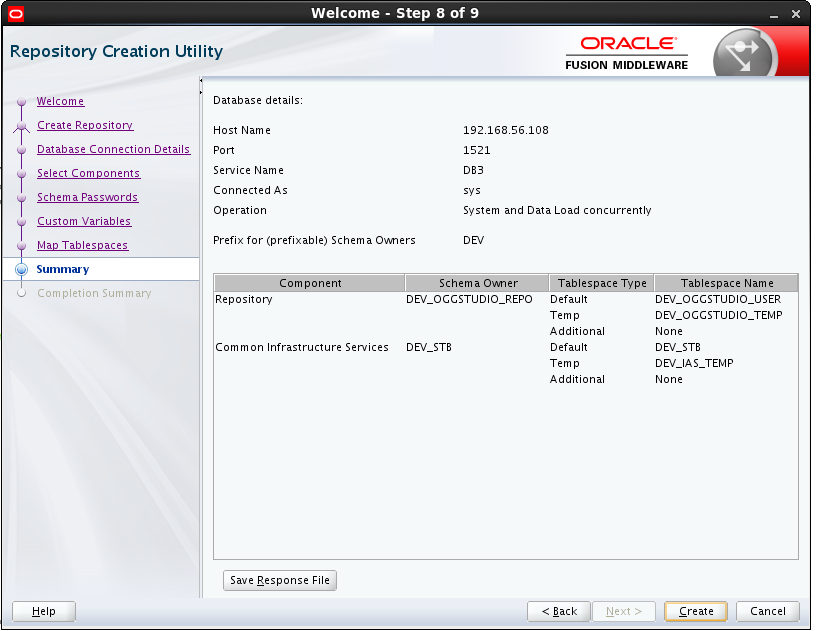The width and height of the screenshot is (816, 631).
Task: Return to Select Components step
Action: 88,173
